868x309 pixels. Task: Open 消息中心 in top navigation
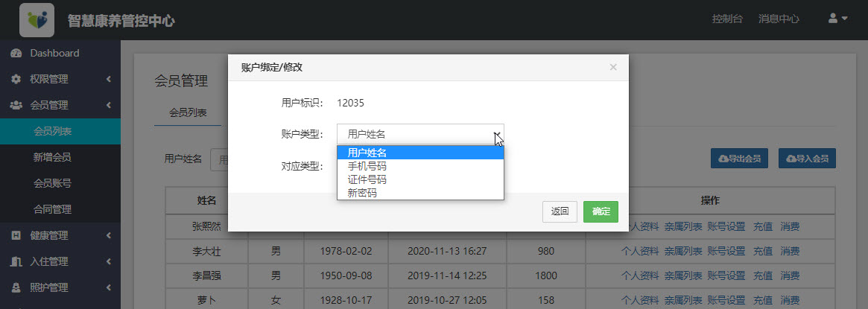pos(779,18)
